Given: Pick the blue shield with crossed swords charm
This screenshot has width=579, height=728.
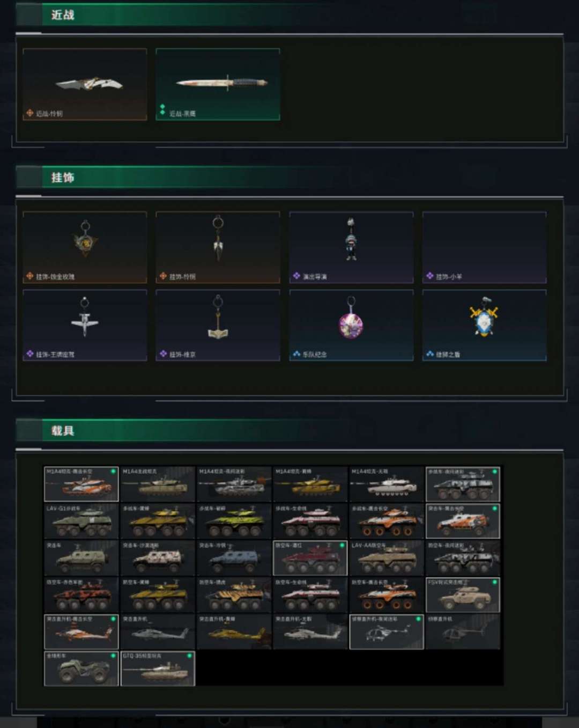Looking at the screenshot, I should tap(485, 325).
